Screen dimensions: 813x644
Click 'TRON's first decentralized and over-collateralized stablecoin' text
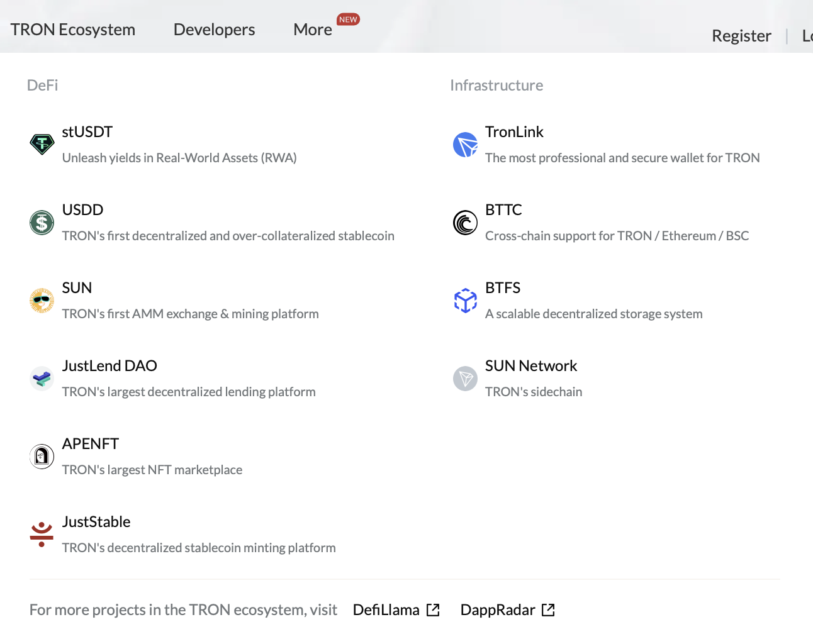pyautogui.click(x=228, y=236)
